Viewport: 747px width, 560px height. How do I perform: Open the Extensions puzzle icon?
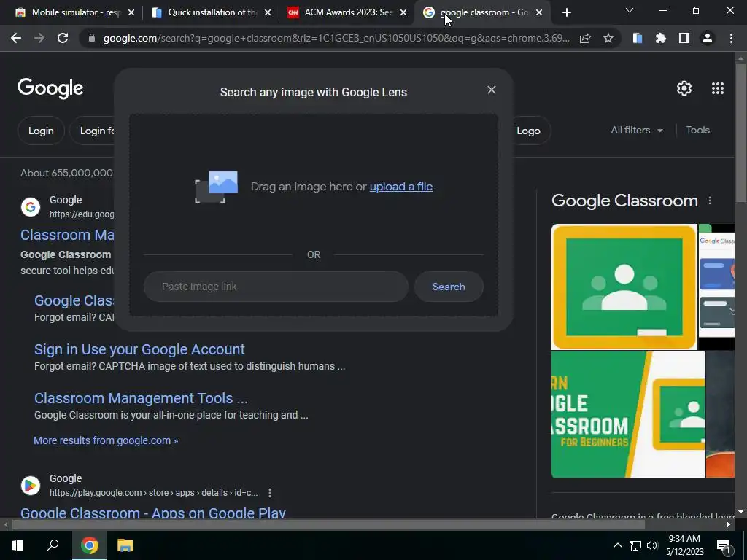pyautogui.click(x=661, y=38)
